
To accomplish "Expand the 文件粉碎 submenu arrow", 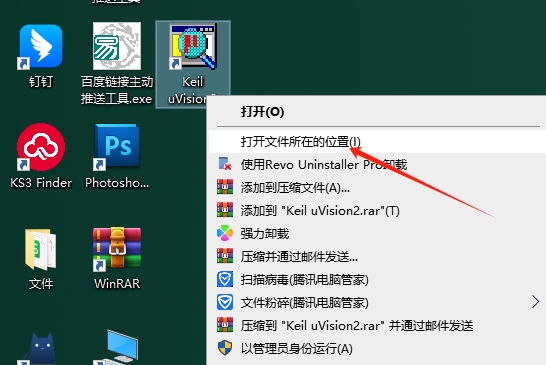I will [x=536, y=302].
